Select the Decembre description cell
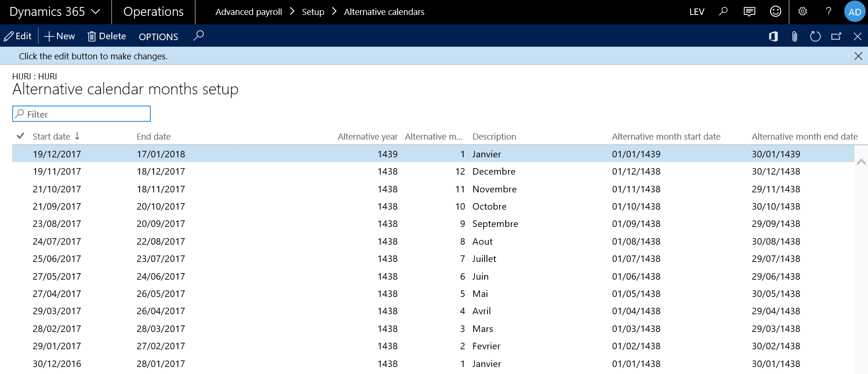 (x=494, y=171)
